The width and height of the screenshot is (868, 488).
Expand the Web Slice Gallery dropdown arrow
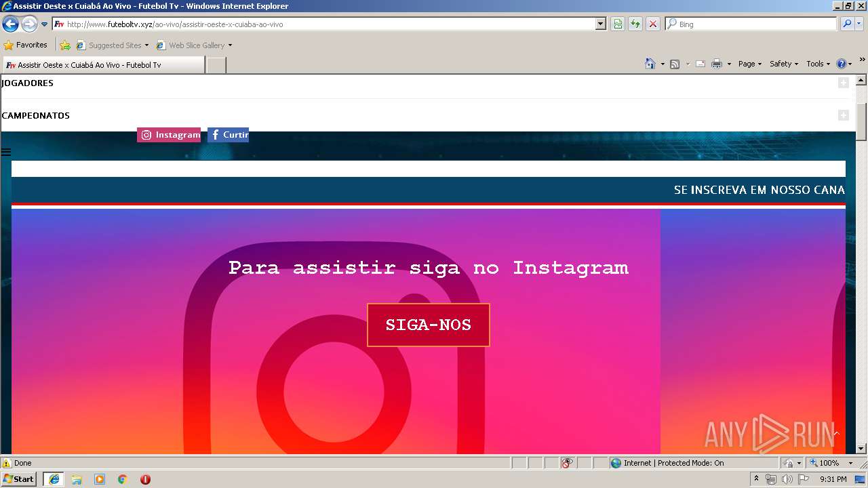230,45
